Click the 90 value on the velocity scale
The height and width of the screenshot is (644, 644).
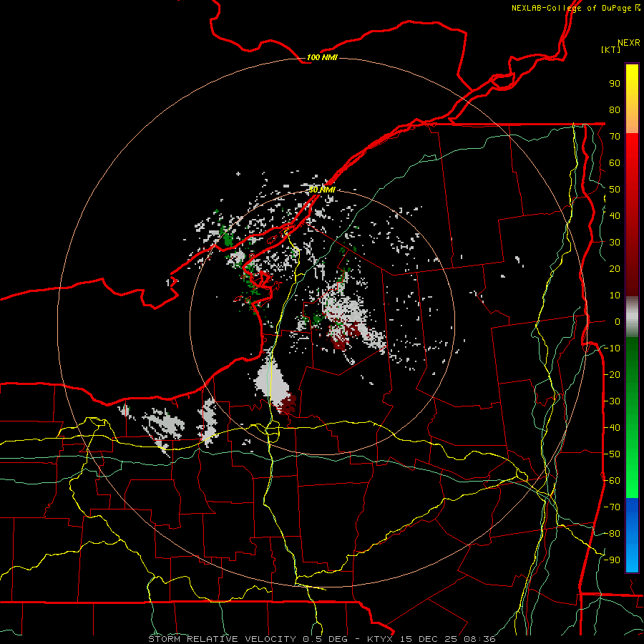615,84
